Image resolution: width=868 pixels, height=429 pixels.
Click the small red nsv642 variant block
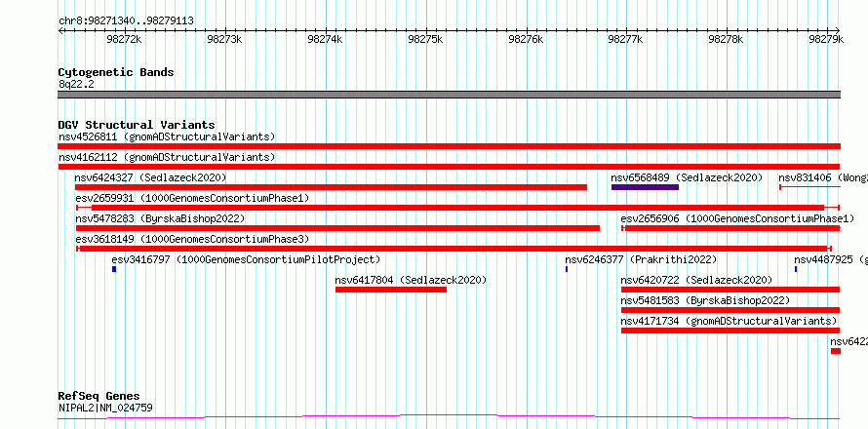[836, 351]
